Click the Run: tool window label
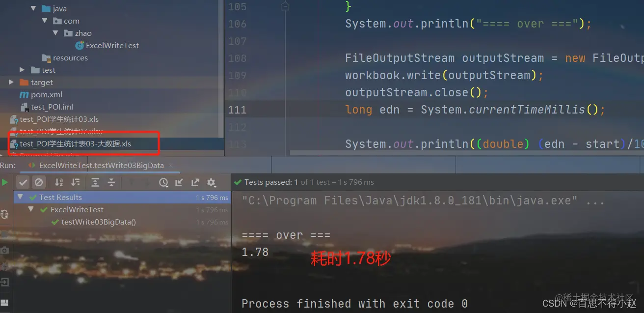Screen dimensions: 644x313 point(8,166)
